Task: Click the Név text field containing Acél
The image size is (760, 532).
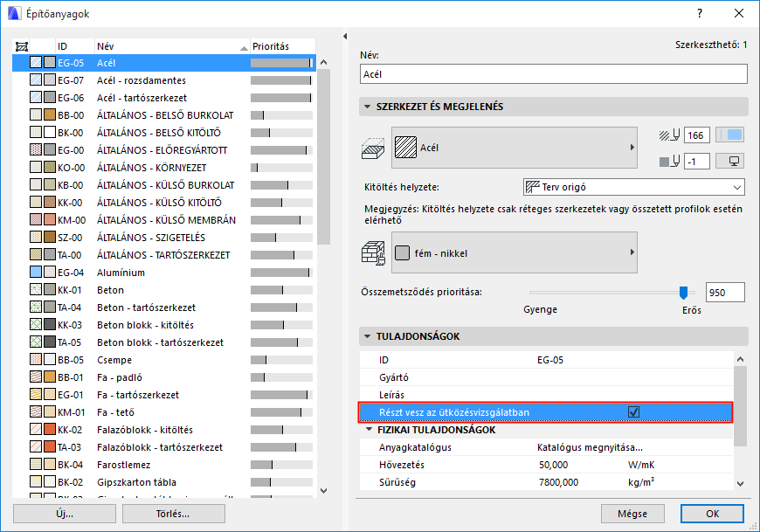Action: coord(554,74)
